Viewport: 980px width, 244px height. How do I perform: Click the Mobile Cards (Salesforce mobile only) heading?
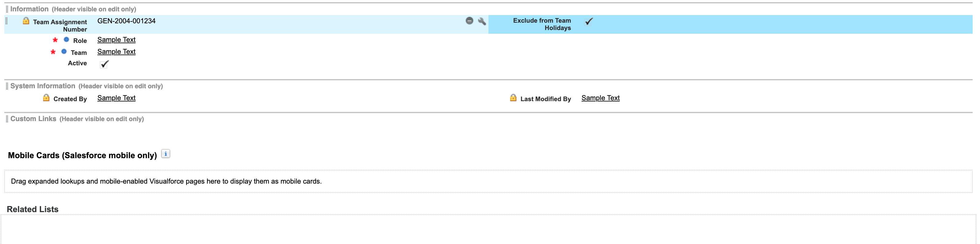pos(82,155)
